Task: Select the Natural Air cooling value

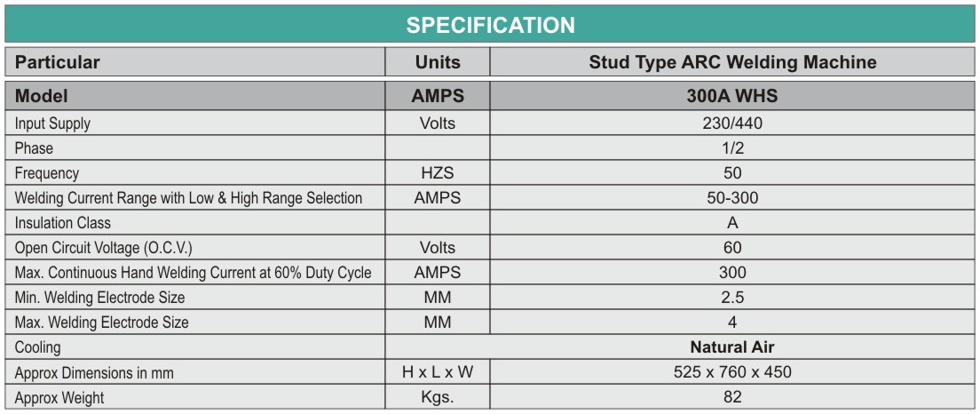Action: 732,347
